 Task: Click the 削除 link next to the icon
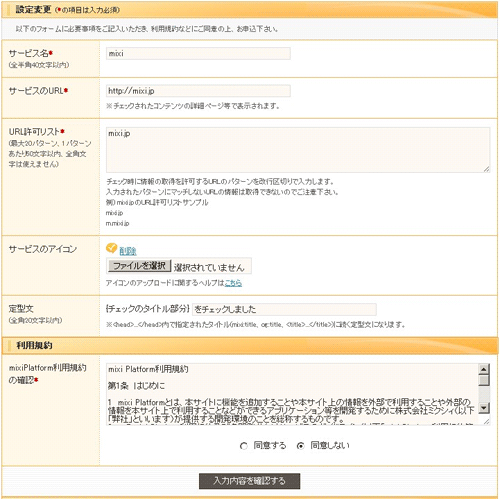[128, 251]
